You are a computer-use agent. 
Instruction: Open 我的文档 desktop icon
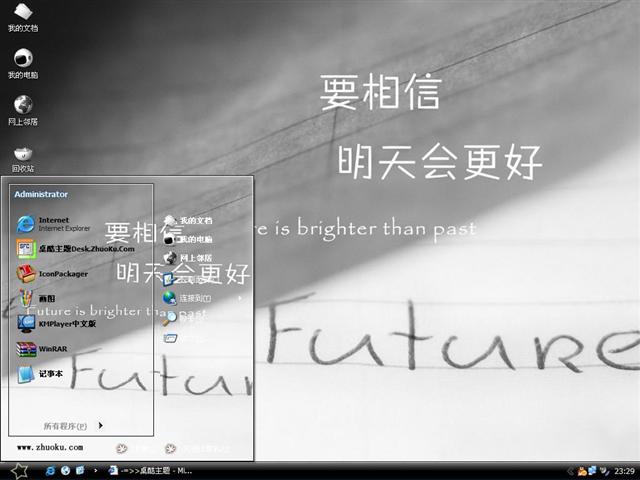pyautogui.click(x=23, y=17)
